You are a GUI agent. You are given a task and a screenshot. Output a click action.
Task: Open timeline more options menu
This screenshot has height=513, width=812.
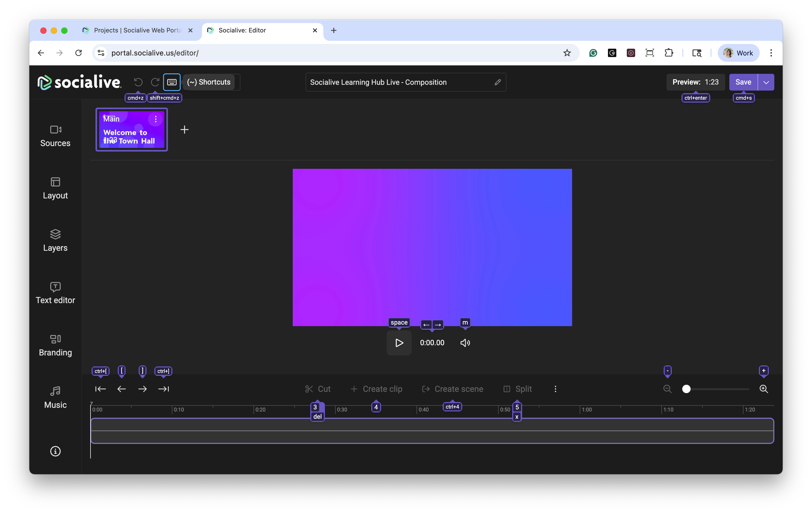(555, 389)
